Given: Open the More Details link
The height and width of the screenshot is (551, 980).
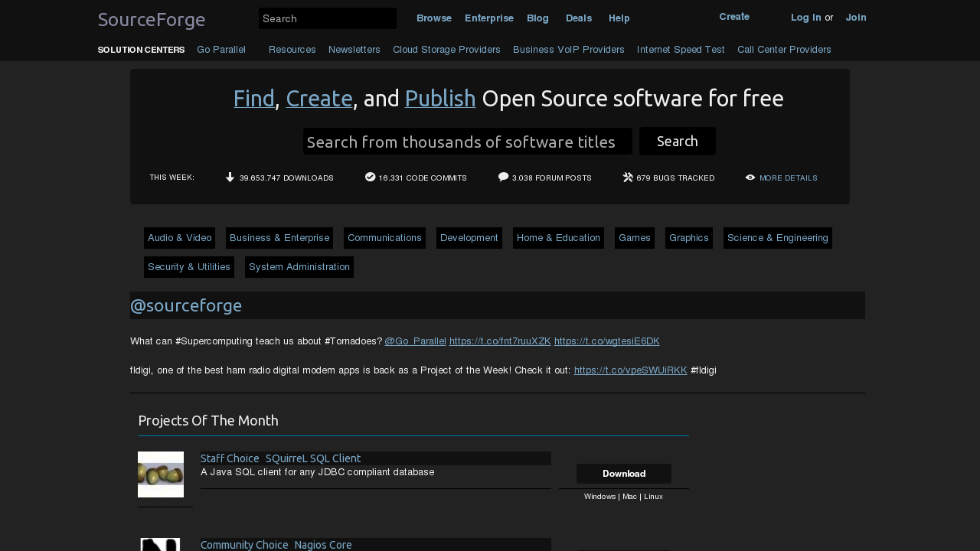Looking at the screenshot, I should coord(789,178).
